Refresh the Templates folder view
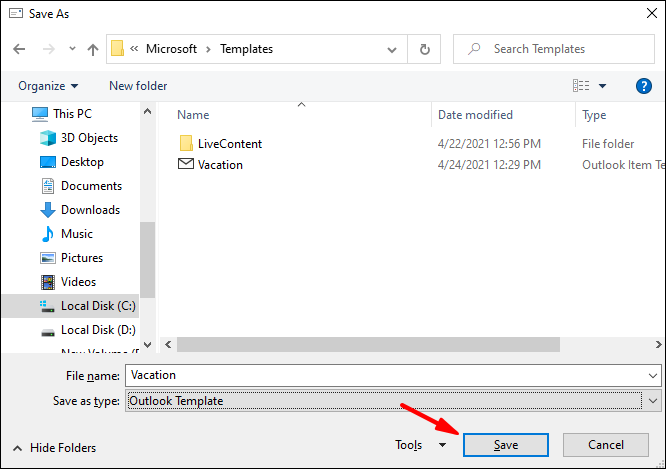The width and height of the screenshot is (666, 469). pos(424,49)
